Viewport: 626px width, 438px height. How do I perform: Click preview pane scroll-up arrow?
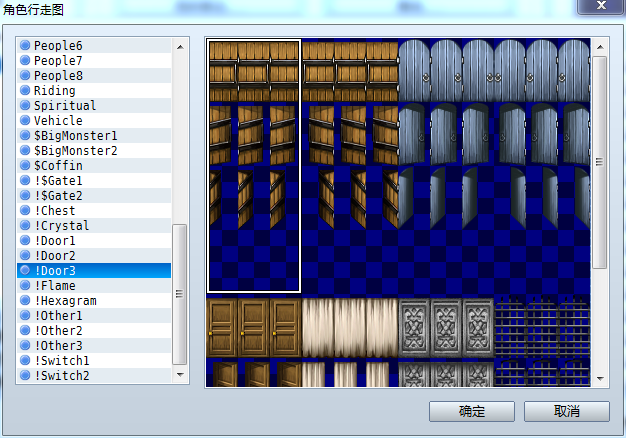click(600, 47)
